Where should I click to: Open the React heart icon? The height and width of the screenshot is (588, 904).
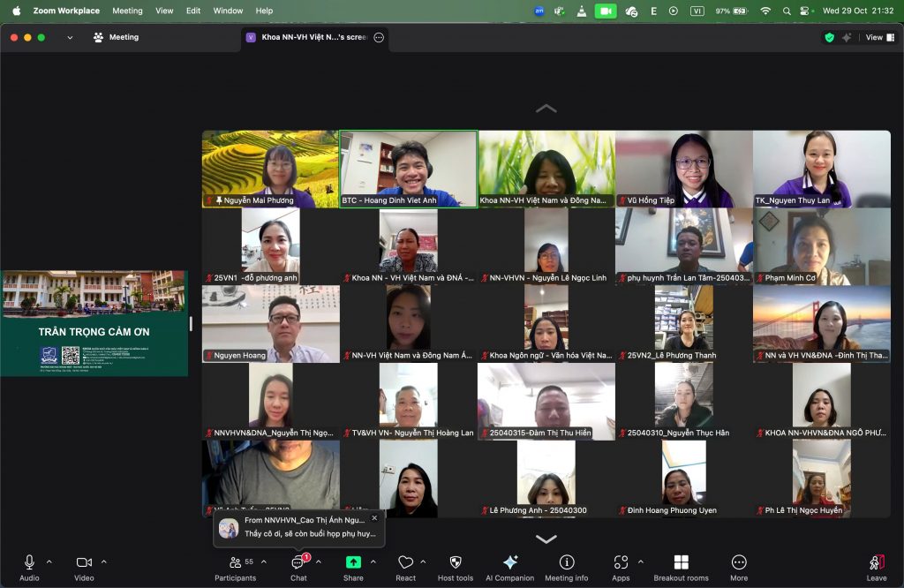(405, 563)
